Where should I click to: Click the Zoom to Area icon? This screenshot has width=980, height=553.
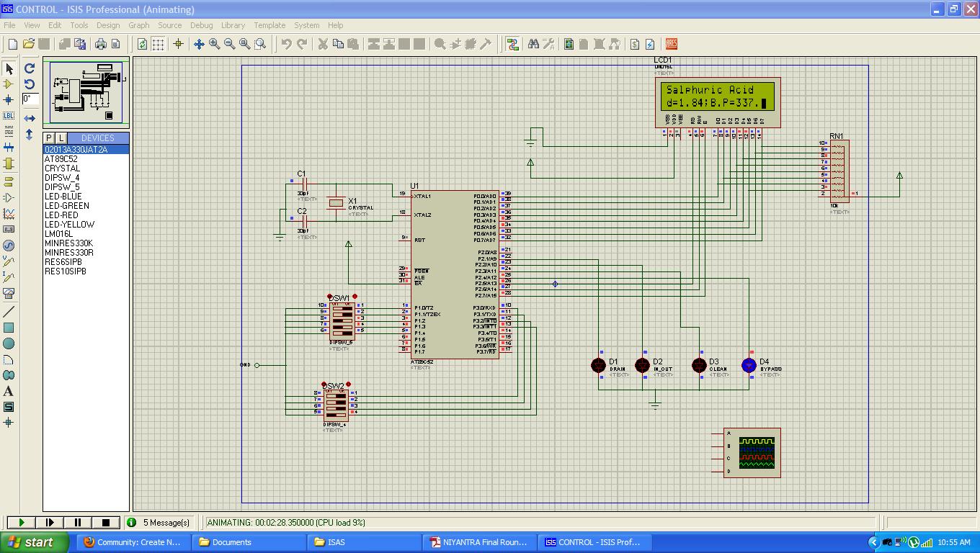(260, 44)
